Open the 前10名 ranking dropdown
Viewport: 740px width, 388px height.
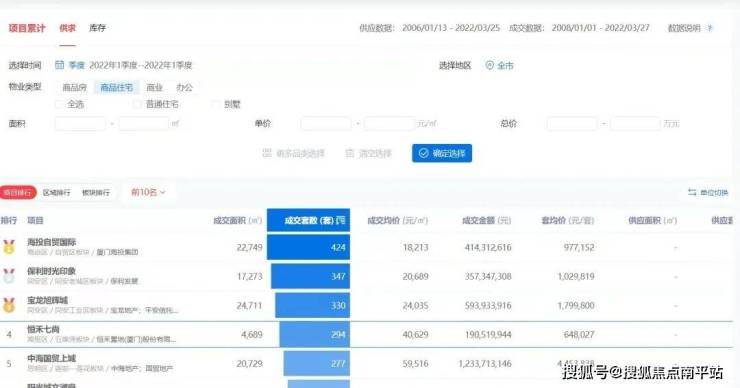pos(148,192)
